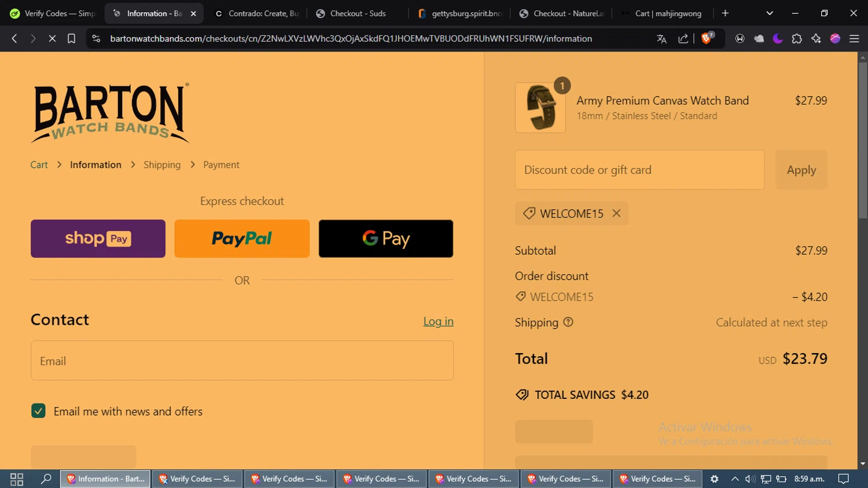Click the tag icon in WELCOME15 chip
868x488 pixels.
[529, 213]
